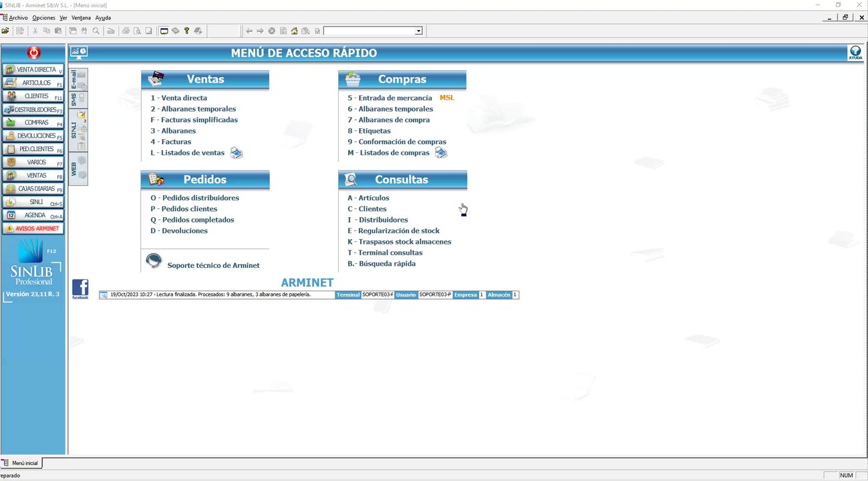Click the print preview toolbar icon
Viewport: 868px width, 481px height.
pos(137,31)
